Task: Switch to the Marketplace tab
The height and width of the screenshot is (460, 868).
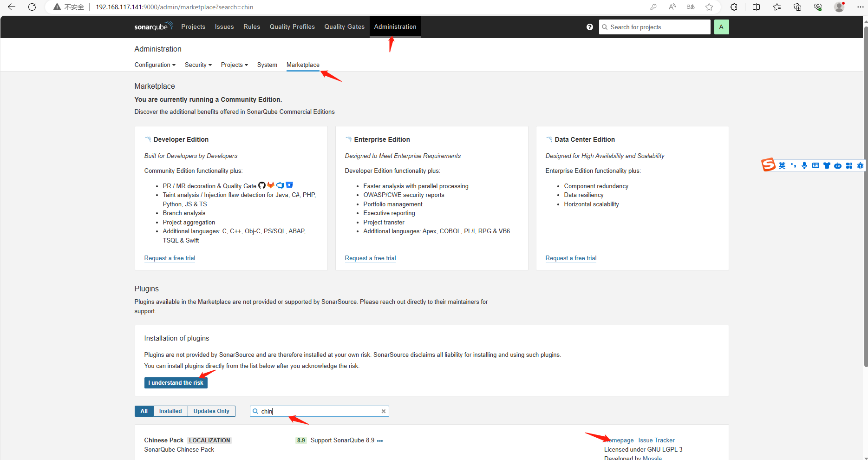Action: tap(303, 65)
